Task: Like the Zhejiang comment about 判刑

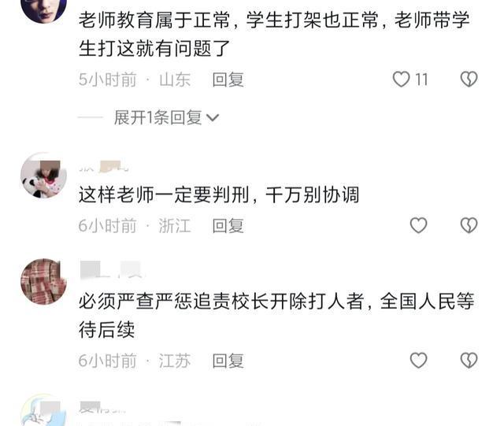Action: coord(418,225)
